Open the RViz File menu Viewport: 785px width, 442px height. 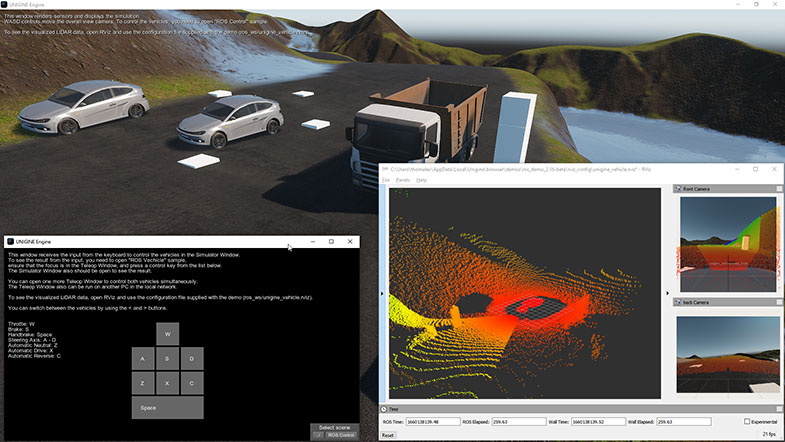[385, 180]
